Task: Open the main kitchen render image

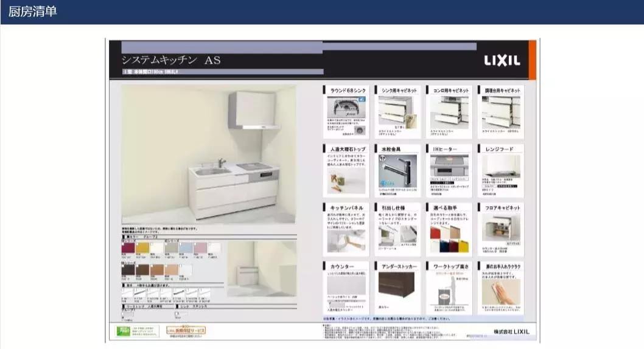Action: click(x=209, y=154)
